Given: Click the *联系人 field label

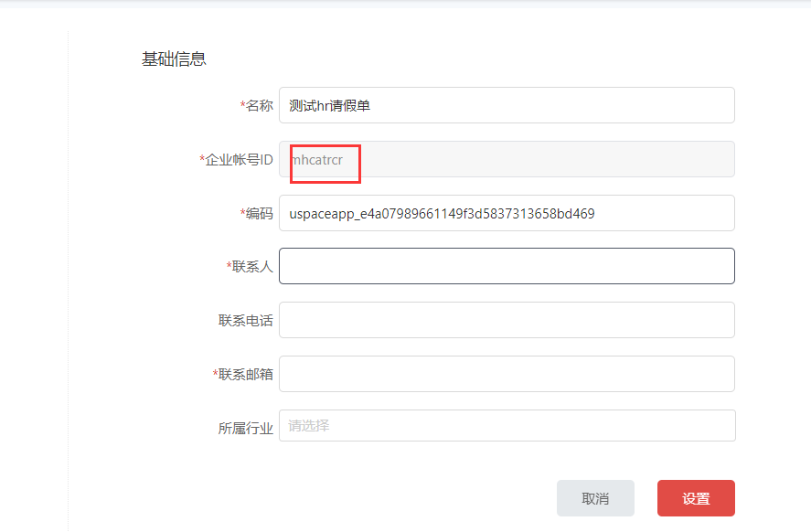Looking at the screenshot, I should click(250, 267).
